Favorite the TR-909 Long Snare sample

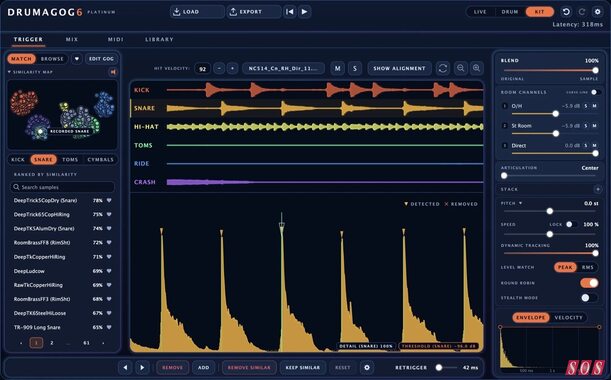pyautogui.click(x=109, y=327)
